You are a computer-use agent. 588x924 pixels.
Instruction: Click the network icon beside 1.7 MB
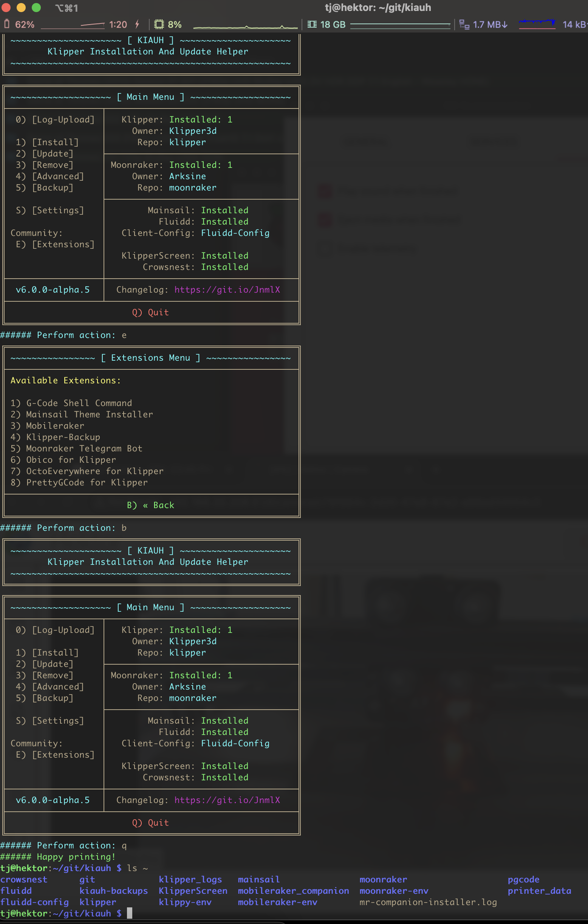click(x=464, y=25)
